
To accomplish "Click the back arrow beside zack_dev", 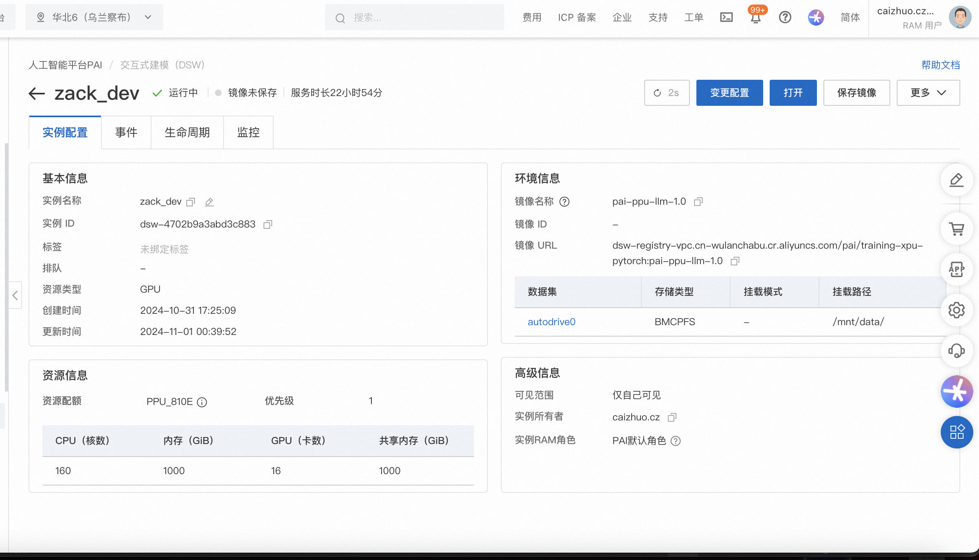I will [x=37, y=93].
